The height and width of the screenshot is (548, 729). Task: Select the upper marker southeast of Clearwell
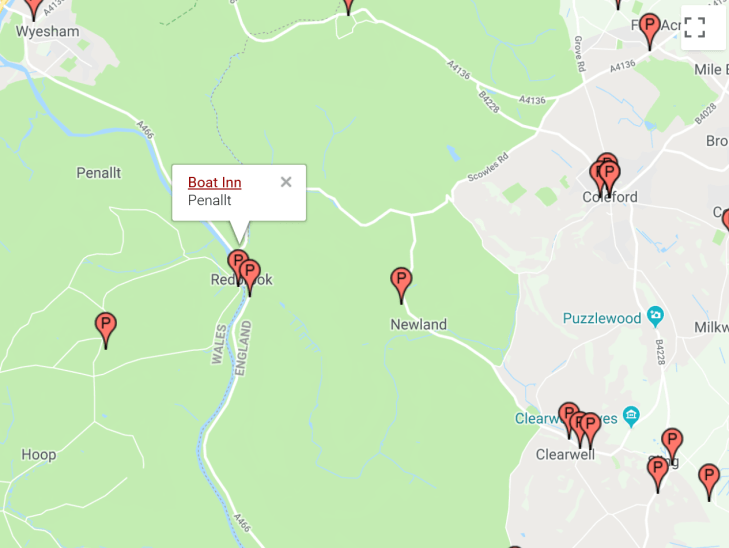(x=672, y=442)
